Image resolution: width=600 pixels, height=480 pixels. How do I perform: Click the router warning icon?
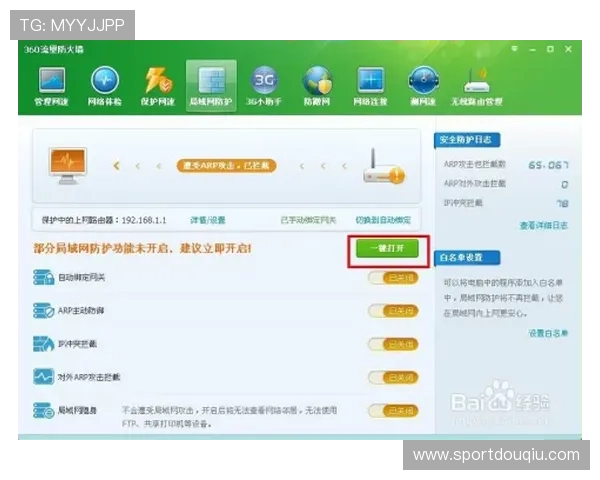click(384, 167)
